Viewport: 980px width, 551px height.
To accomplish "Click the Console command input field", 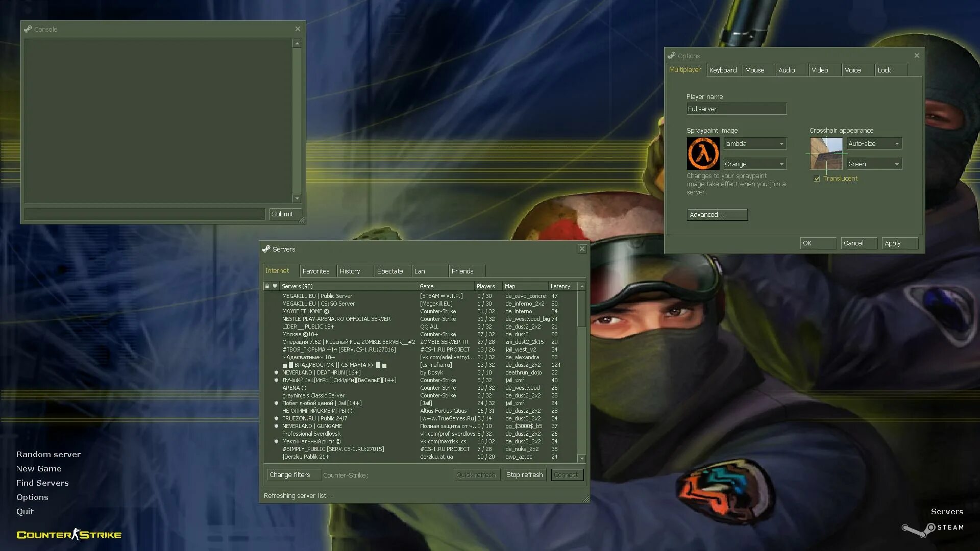I will pos(144,214).
